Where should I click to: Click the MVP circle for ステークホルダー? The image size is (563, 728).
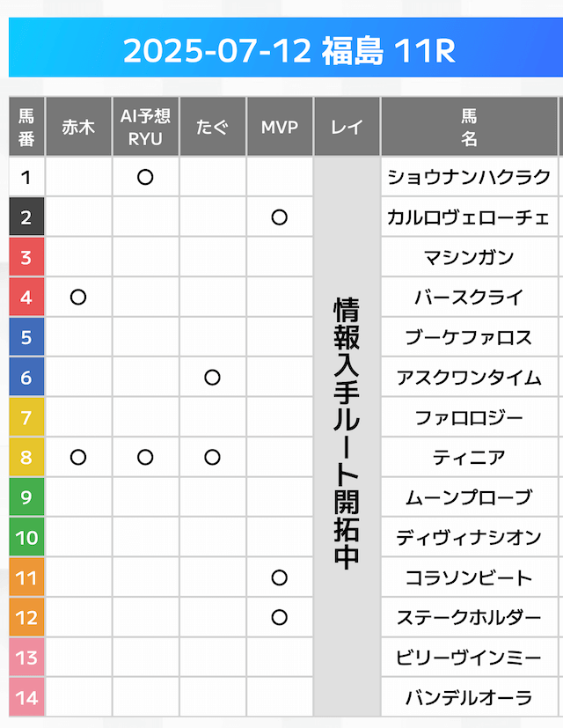(280, 617)
